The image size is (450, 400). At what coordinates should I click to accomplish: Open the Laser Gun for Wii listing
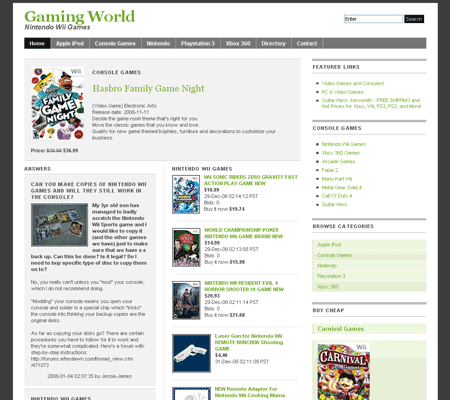249,342
